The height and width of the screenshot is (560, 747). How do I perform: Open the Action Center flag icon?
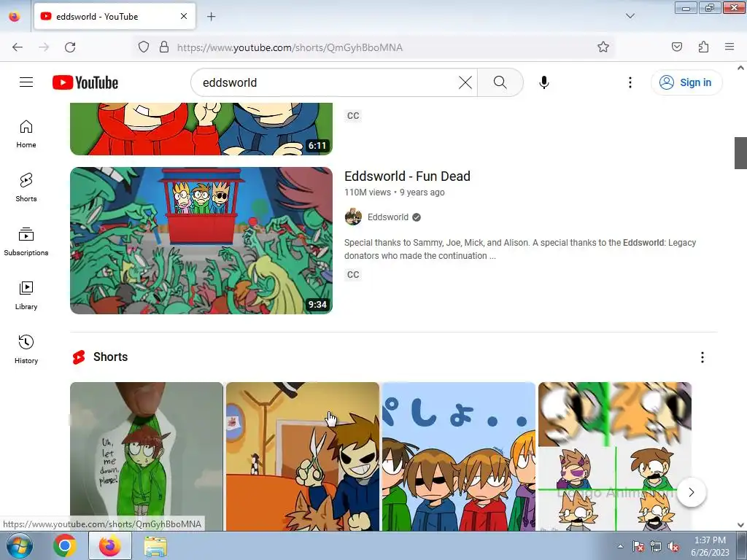tap(638, 547)
